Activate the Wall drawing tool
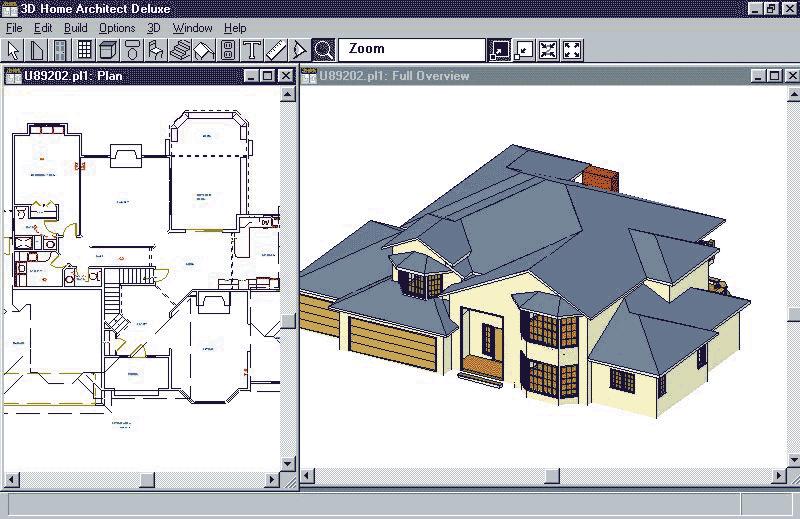Screen dimensions: 800x519 pos(38,49)
